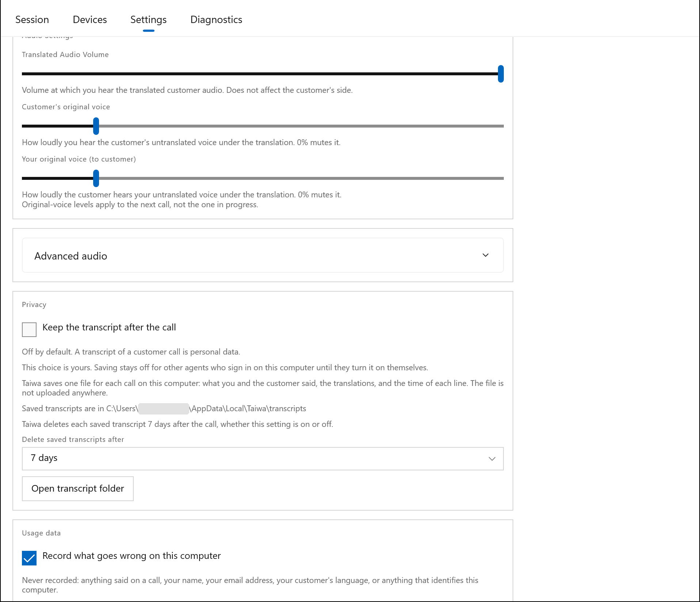Click the Keep the transcript label text
Screen dimensions: 700x602
click(x=109, y=327)
